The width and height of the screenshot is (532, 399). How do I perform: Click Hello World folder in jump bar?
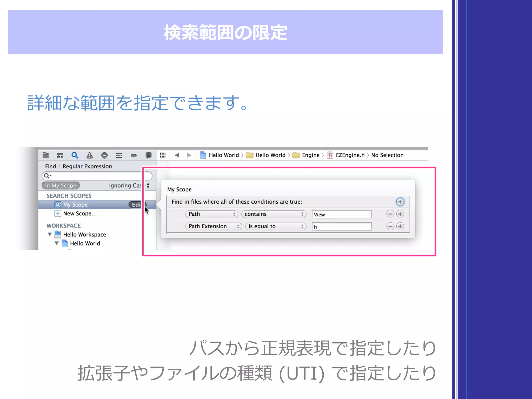coord(266,155)
